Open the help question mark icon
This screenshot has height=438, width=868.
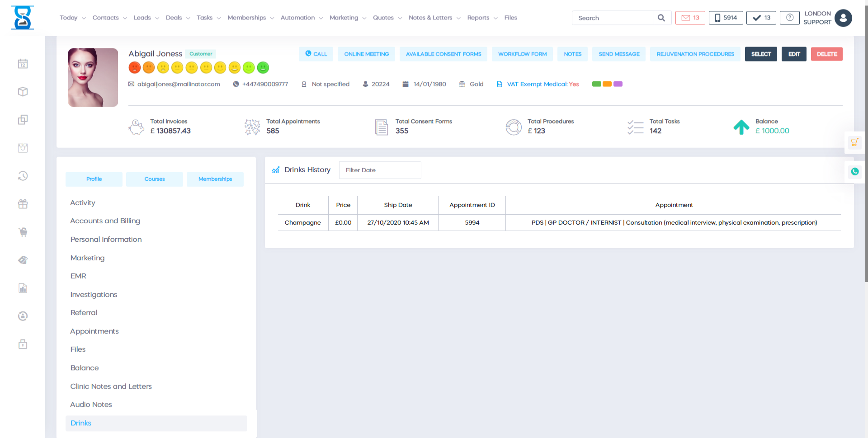tap(789, 18)
